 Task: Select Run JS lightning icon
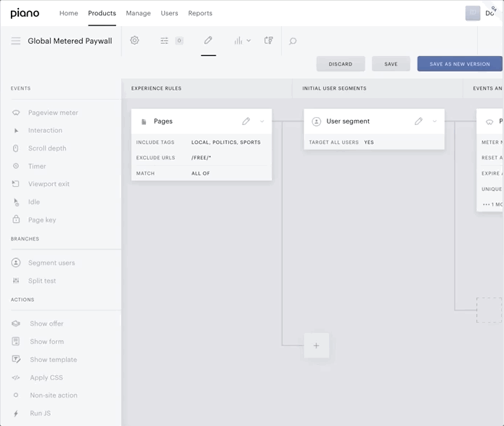click(16, 414)
